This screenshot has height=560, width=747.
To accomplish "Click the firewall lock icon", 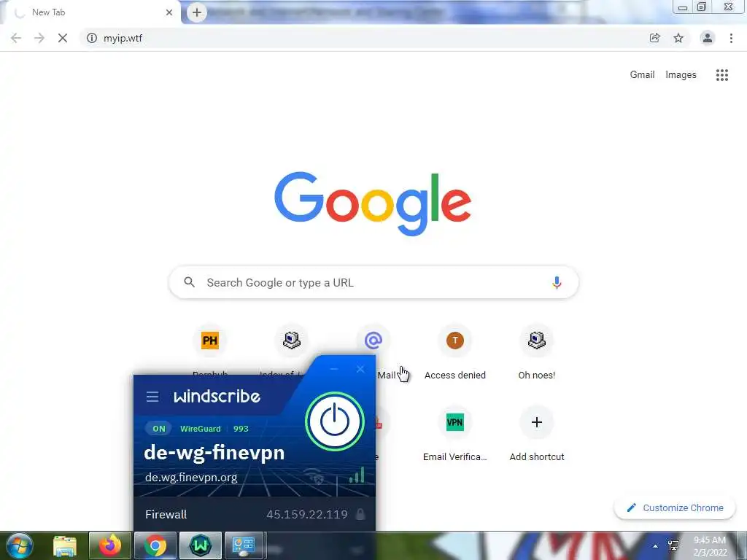I will tap(360, 514).
